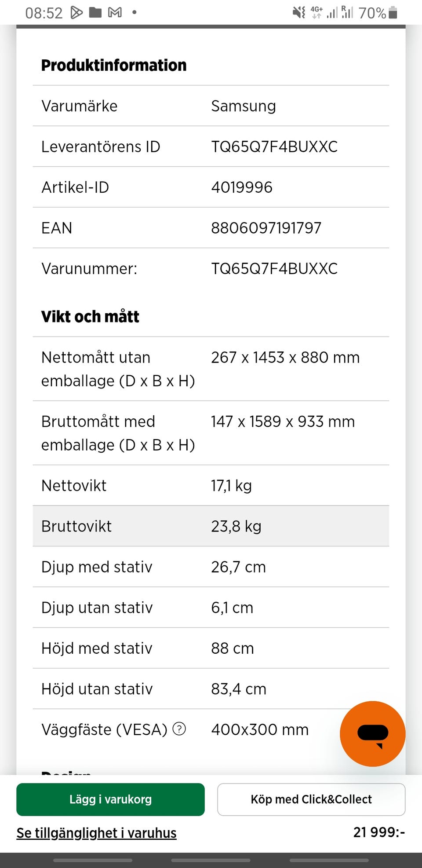
Task: Tap the Produktinformation heading
Action: click(x=114, y=65)
